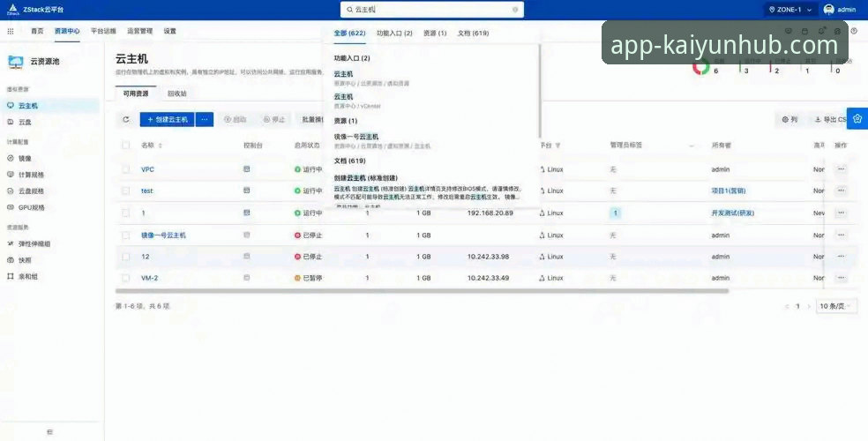Select all rows checkbox in header
The image size is (868, 441).
(x=125, y=145)
